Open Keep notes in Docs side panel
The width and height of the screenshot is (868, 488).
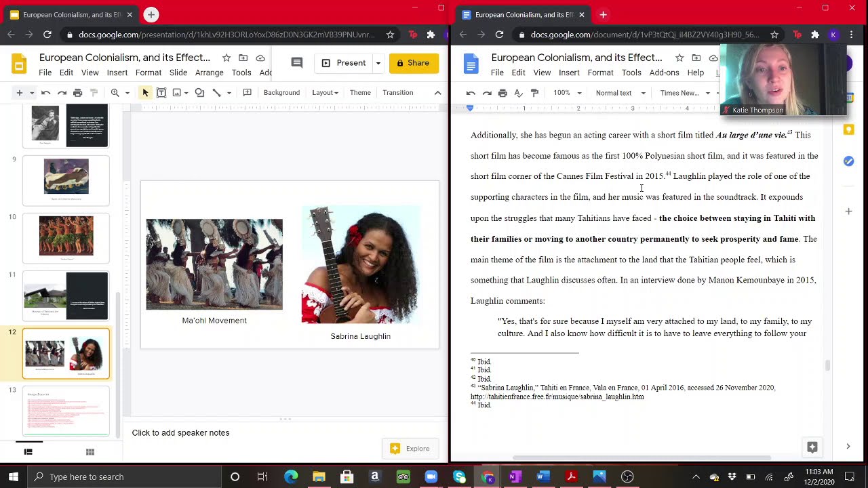[x=848, y=130]
